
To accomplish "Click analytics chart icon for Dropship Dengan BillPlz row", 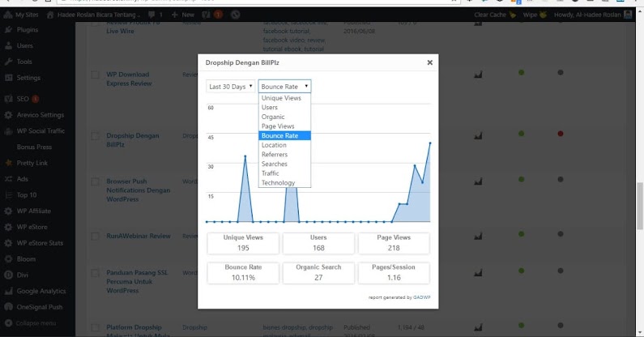I will pyautogui.click(x=478, y=135).
